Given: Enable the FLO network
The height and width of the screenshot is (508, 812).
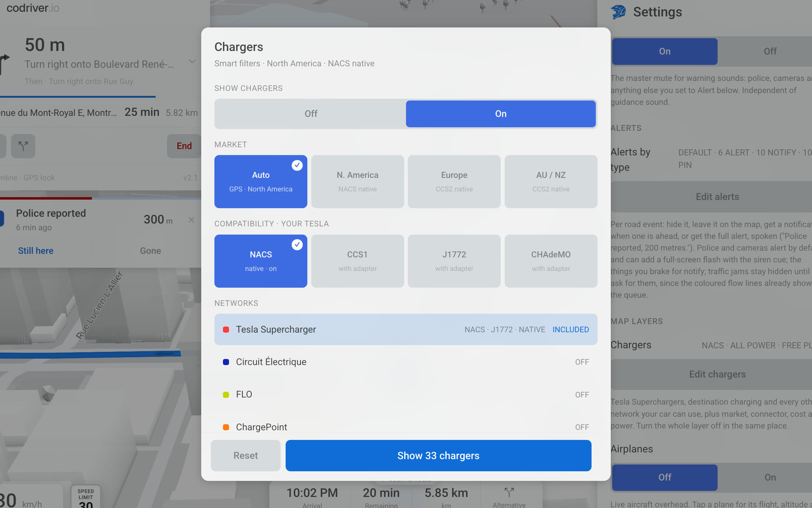Looking at the screenshot, I should [x=406, y=394].
